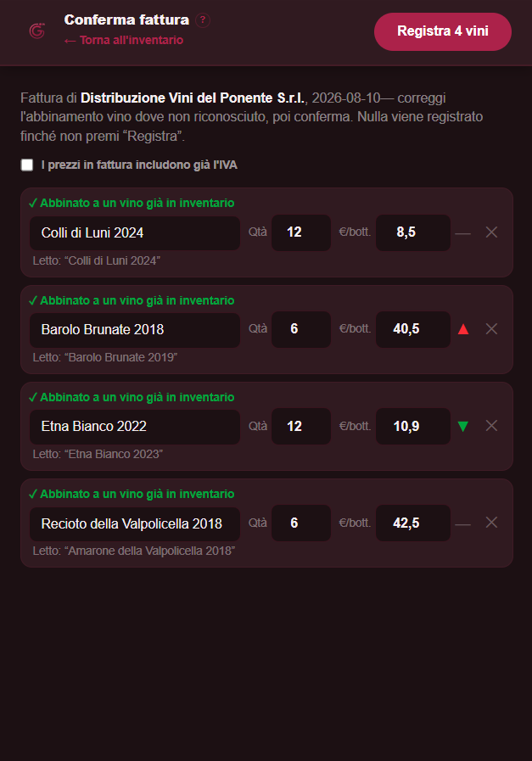Remove the Etna Bianco 2022 row

pos(491,426)
